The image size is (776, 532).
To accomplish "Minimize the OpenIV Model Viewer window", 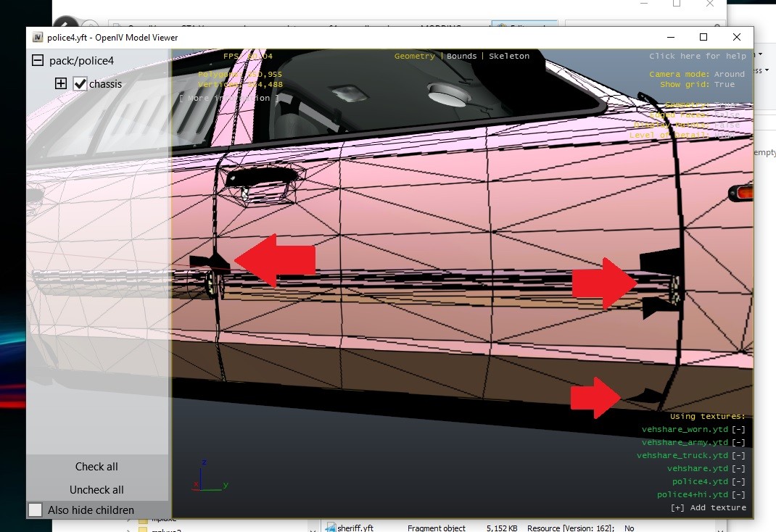I will click(x=671, y=37).
